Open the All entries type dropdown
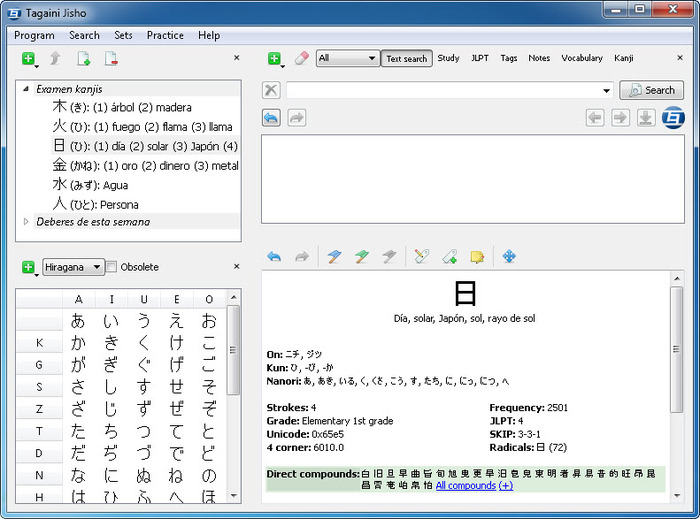 [x=348, y=58]
